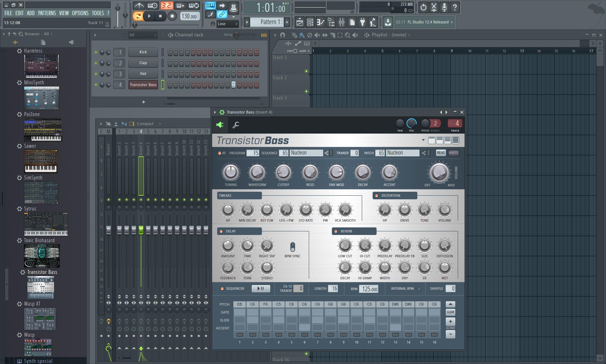Toggle the REVERB section enable LED
This screenshot has height=364, width=606.
336,231
